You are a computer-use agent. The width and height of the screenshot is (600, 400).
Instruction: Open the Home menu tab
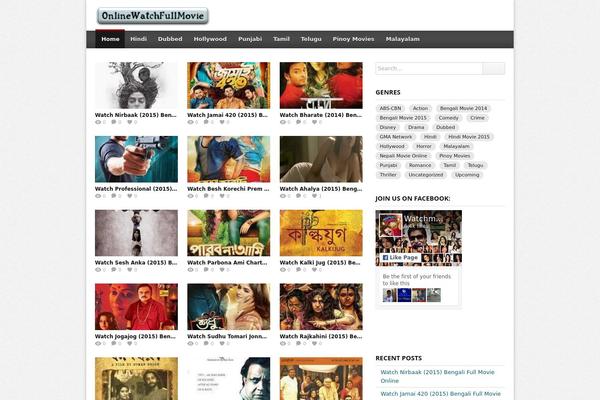(110, 39)
